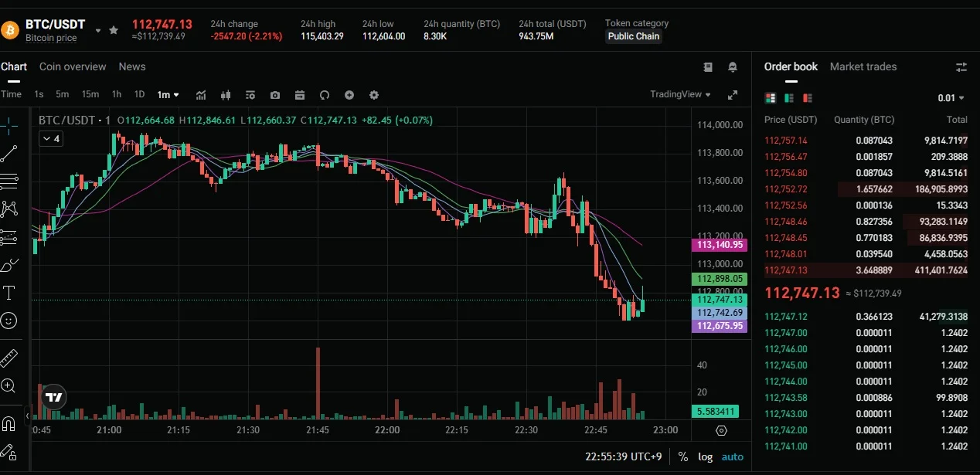Switch to the Coin overview tab

pos(73,66)
